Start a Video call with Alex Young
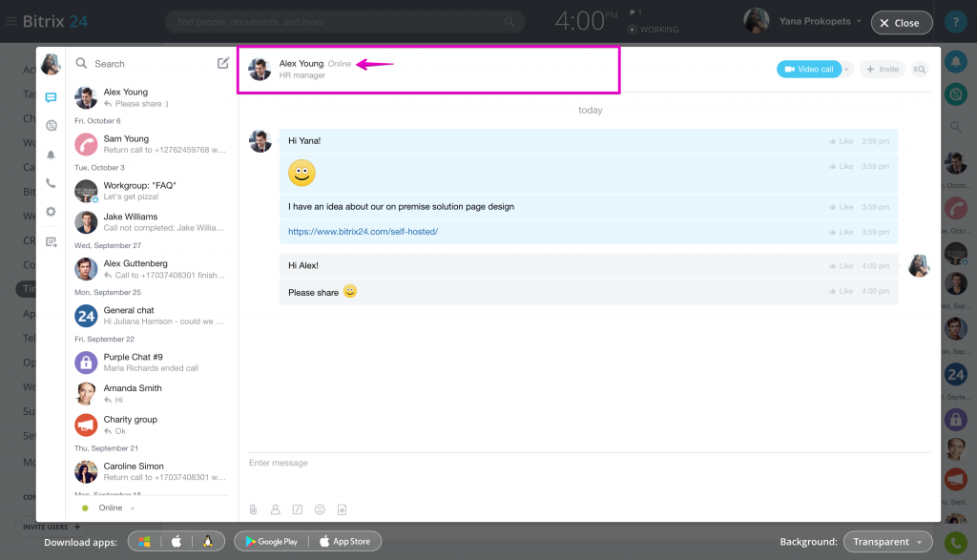Viewport: 977px width, 560px height. point(809,69)
